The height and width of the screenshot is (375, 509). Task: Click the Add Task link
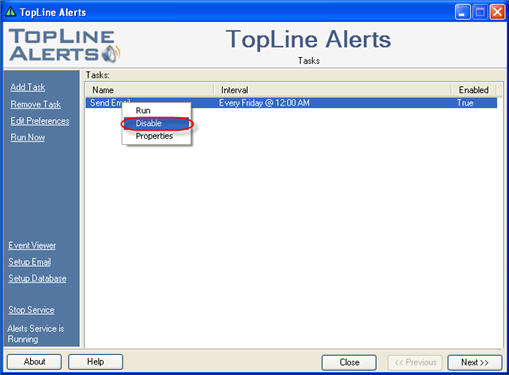click(x=28, y=87)
